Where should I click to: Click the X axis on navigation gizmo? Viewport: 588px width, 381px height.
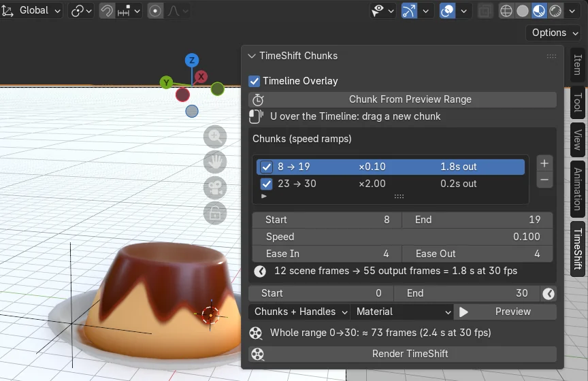(x=201, y=77)
